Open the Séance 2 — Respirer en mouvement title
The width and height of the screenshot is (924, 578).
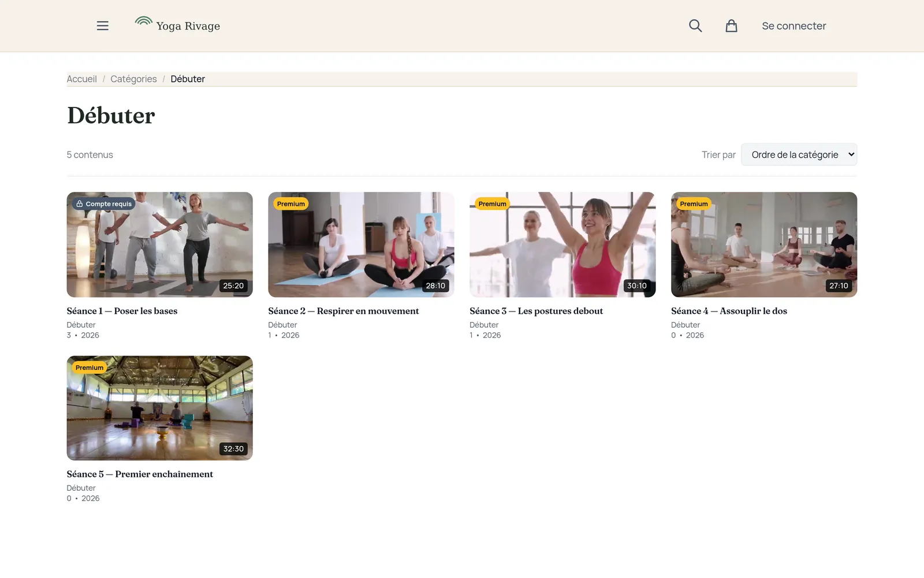pos(344,311)
